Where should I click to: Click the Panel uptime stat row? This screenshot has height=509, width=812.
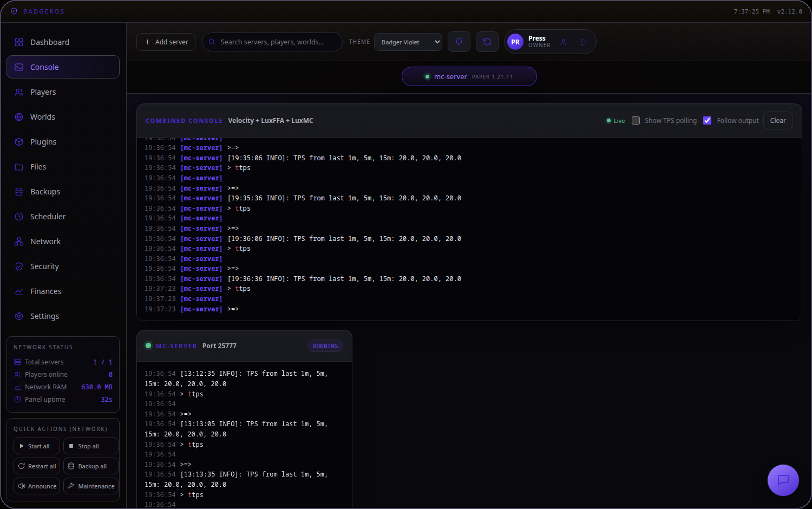[63, 400]
